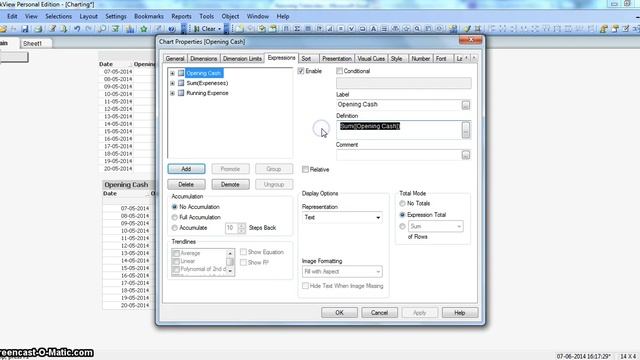This screenshot has width=640, height=360.
Task: Click OK in Chart Properties
Action: pyautogui.click(x=339, y=313)
